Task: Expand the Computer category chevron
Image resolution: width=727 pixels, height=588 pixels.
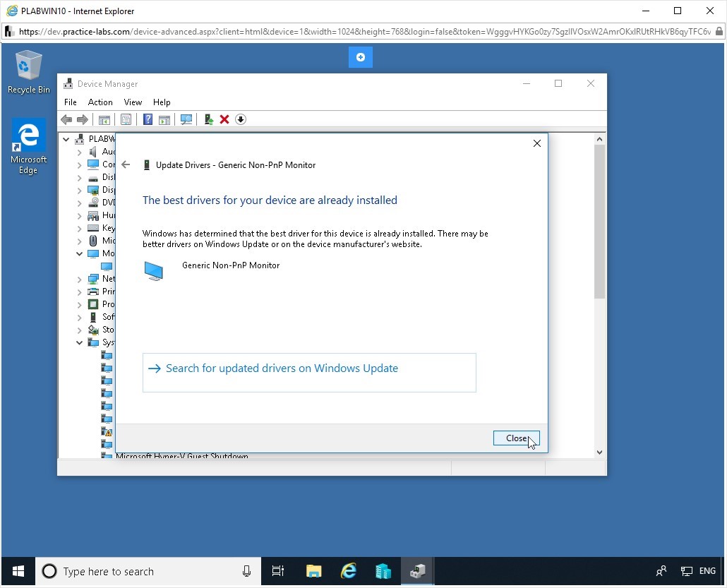Action: tap(79, 164)
